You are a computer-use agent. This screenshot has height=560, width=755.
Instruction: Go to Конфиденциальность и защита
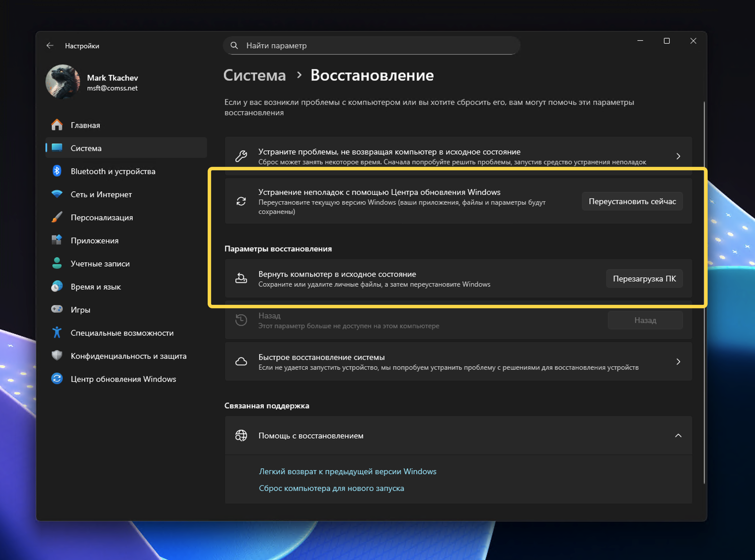126,356
